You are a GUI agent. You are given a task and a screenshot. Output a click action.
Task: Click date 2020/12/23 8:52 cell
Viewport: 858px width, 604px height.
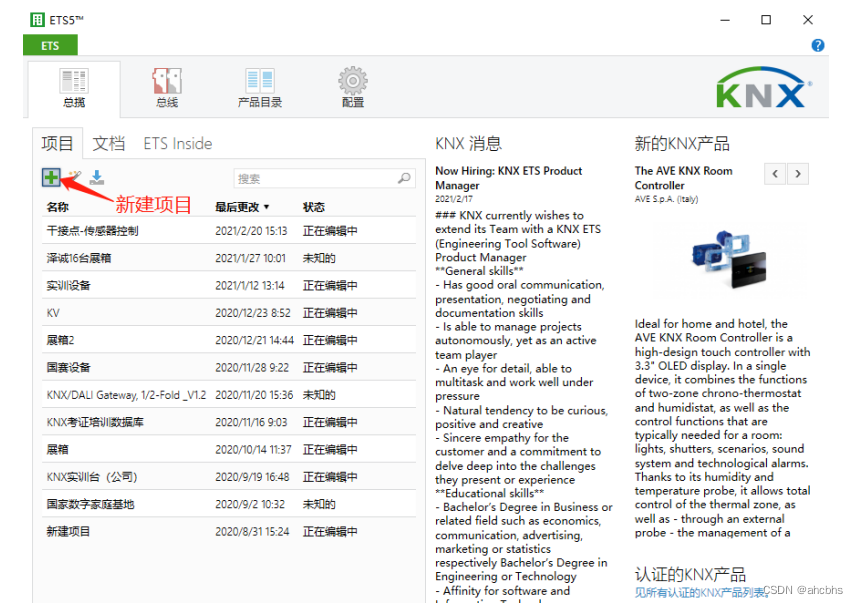(x=253, y=313)
